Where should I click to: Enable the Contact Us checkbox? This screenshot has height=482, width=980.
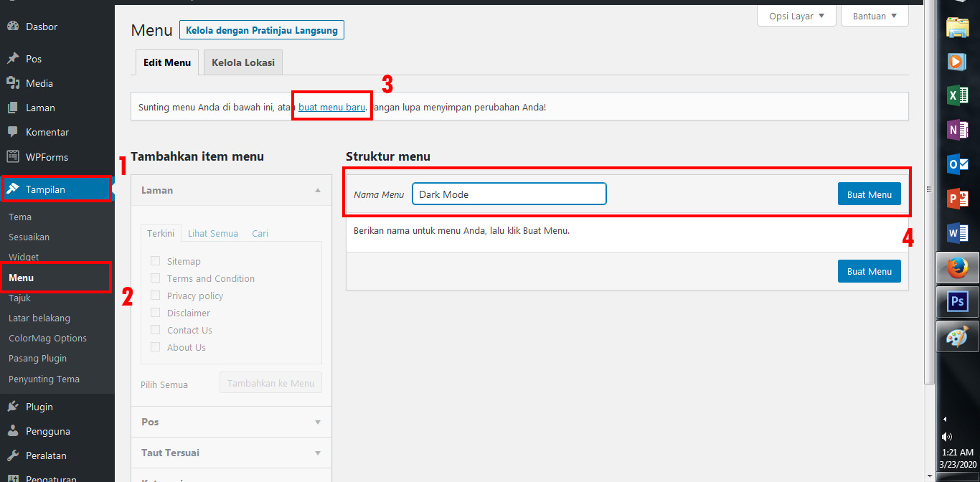click(x=156, y=330)
